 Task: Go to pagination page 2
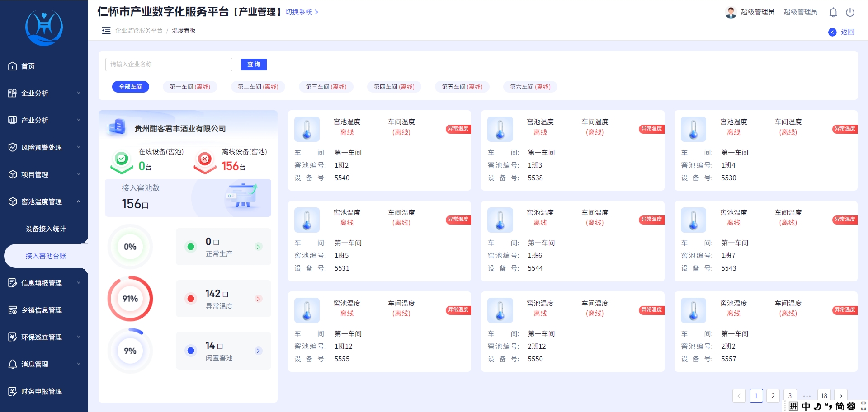coord(773,396)
